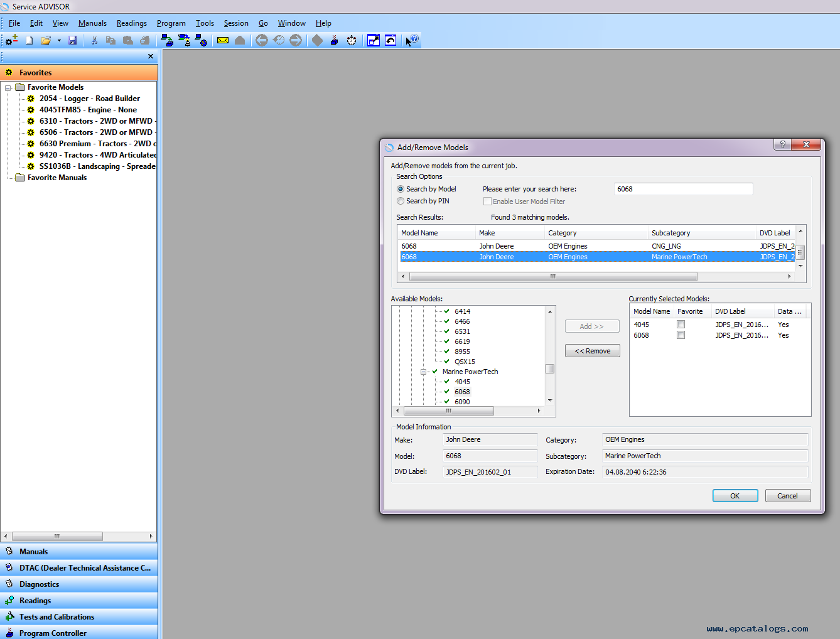Select the Search by Model radio button
The width and height of the screenshot is (840, 639).
click(x=401, y=189)
